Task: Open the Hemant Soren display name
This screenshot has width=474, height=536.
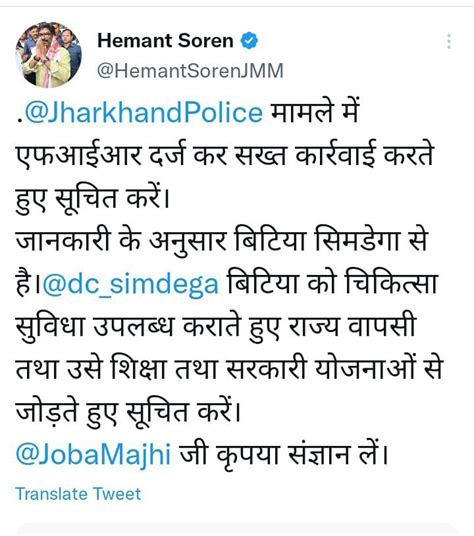Action: 165,41
